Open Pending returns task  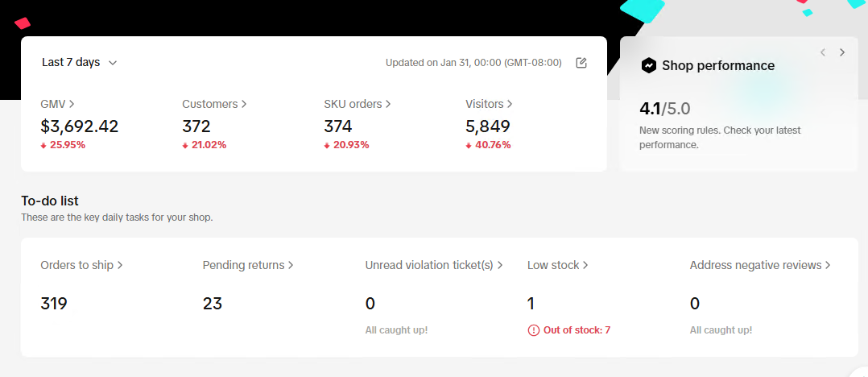pos(248,265)
